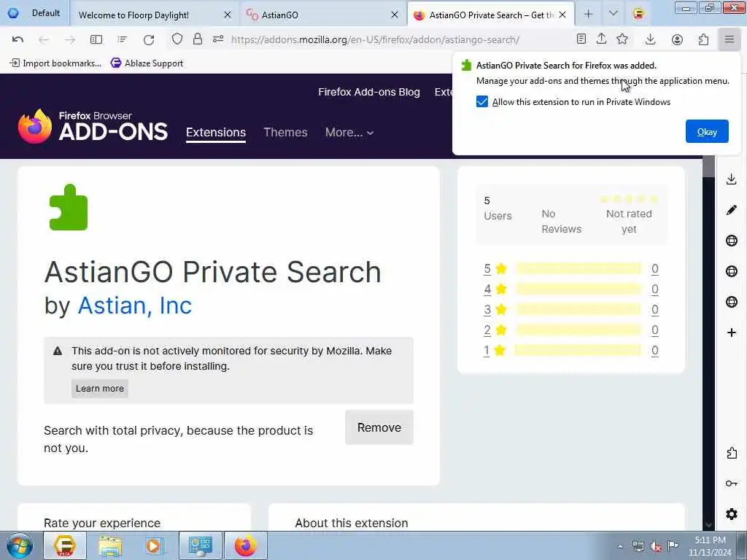
Task: Open sidebar add-ons puzzle icon
Action: (x=731, y=453)
